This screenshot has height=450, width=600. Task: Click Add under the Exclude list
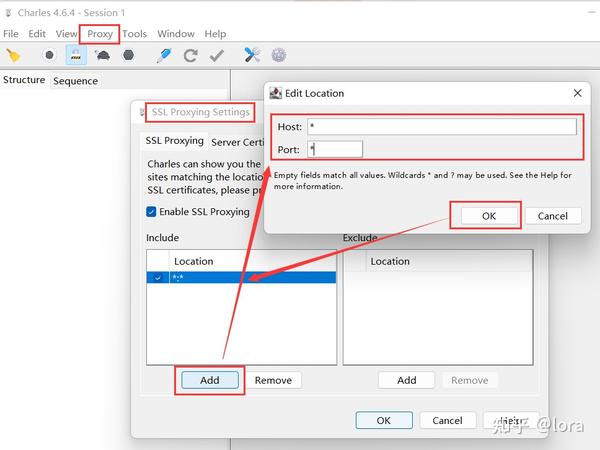406,380
